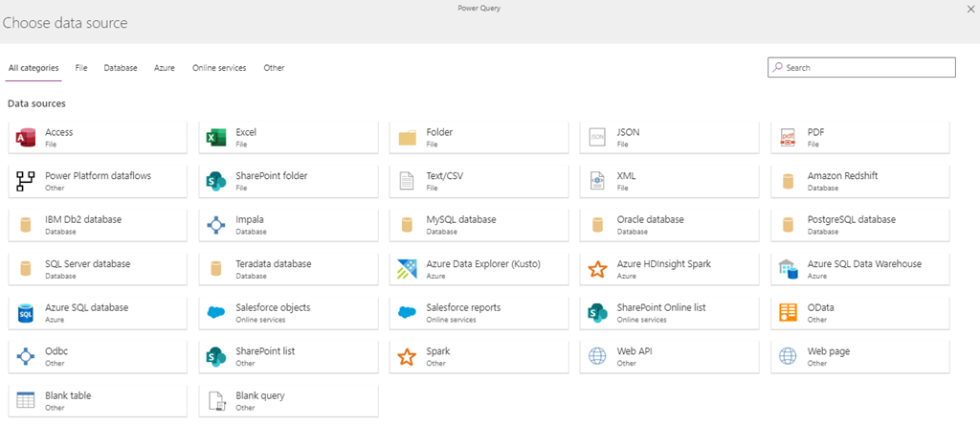Image resolution: width=980 pixels, height=426 pixels.
Task: Pick the Excel label text
Action: (x=246, y=132)
